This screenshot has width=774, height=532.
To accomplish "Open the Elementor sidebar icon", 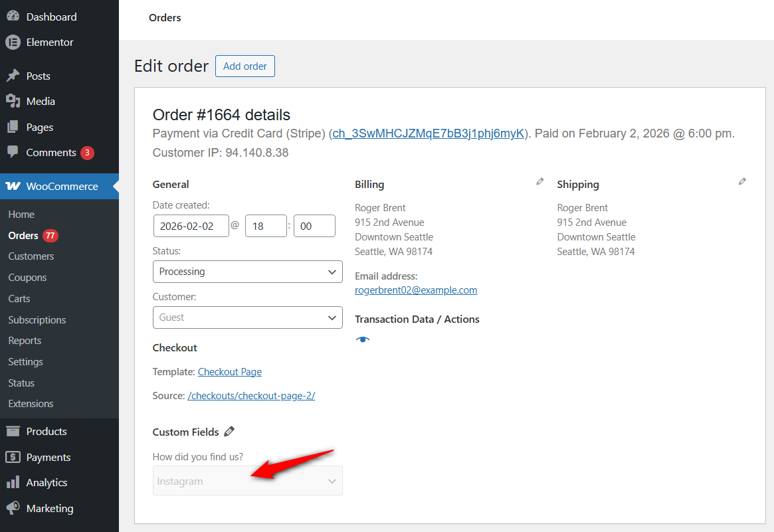I will tap(14, 42).
